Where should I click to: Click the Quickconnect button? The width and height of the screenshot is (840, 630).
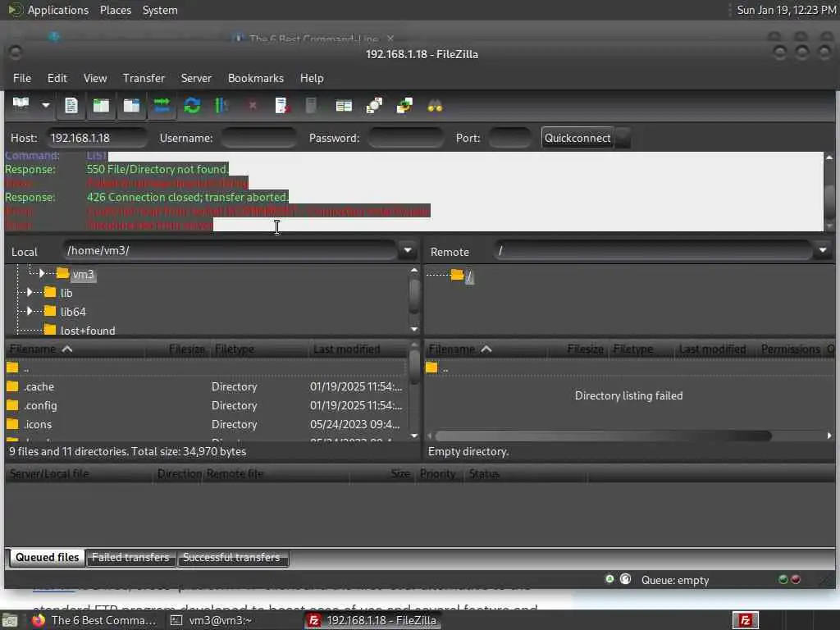(x=577, y=138)
